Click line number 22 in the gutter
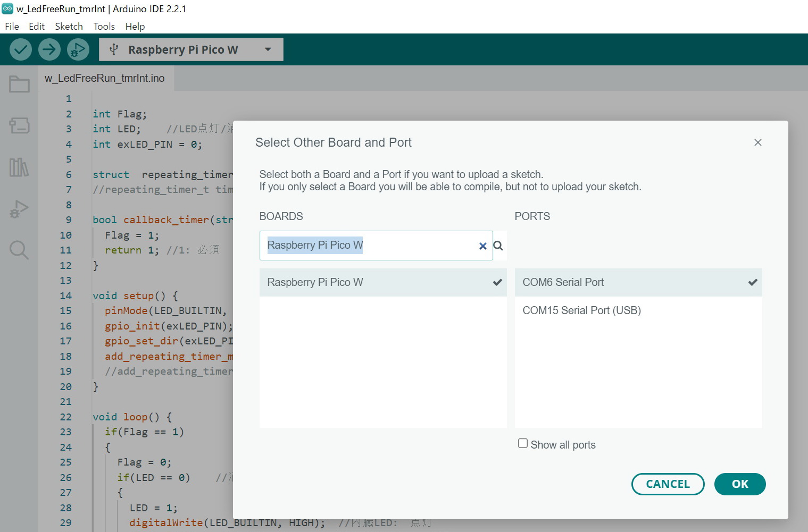808x532 pixels. pos(65,417)
